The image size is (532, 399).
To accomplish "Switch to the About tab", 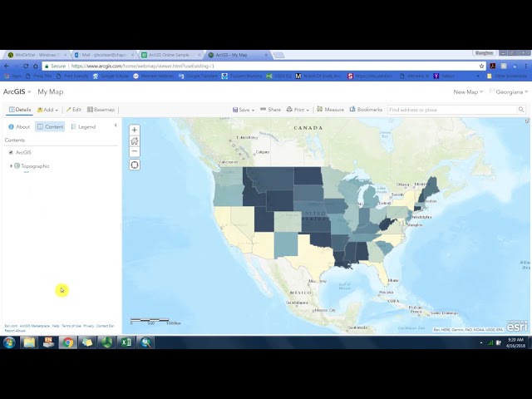I will click(x=19, y=126).
